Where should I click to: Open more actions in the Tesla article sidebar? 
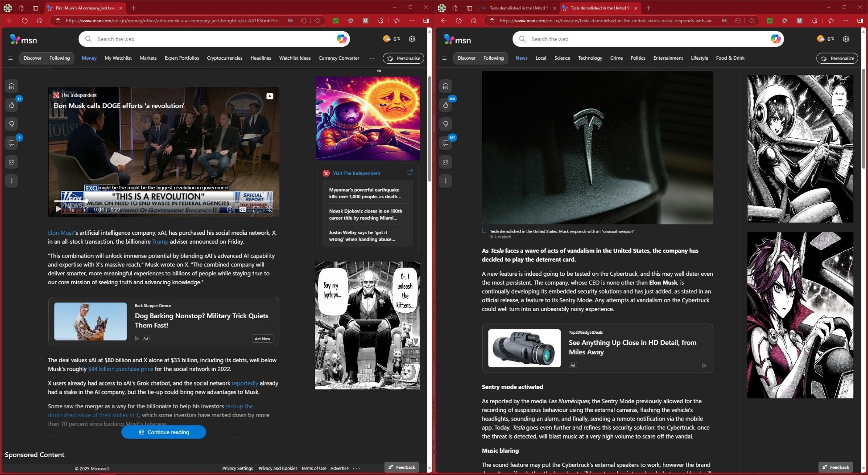pyautogui.click(x=446, y=181)
